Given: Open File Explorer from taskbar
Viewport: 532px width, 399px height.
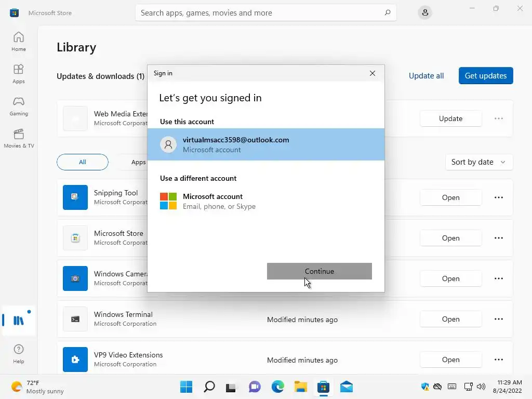Looking at the screenshot, I should 301,387.
